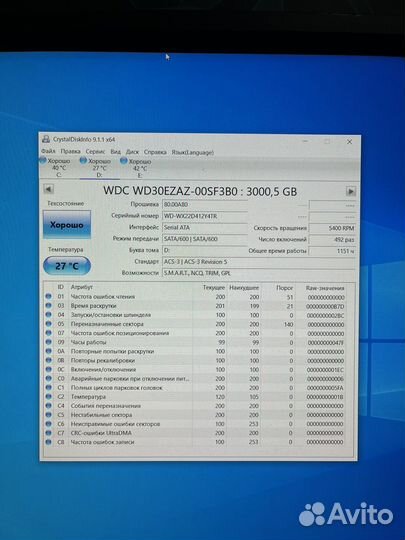Click the 5400 RPM rotation speed field
Viewport: 405px width, 540px height.
332,228
